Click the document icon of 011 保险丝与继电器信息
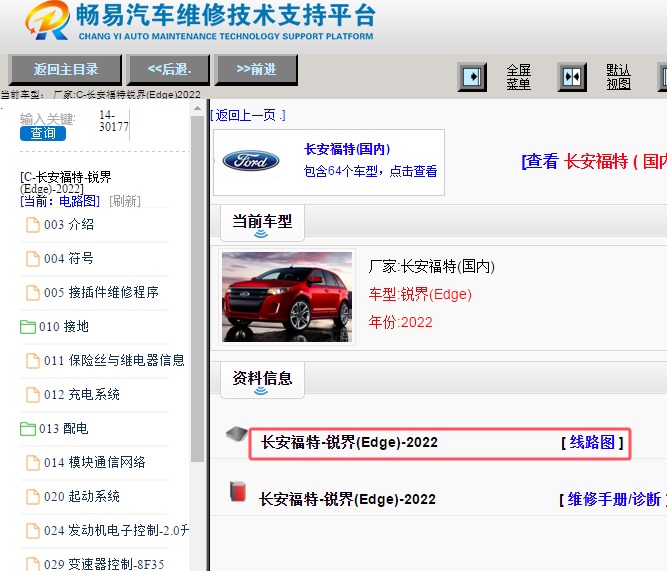The image size is (667, 571). [33, 361]
